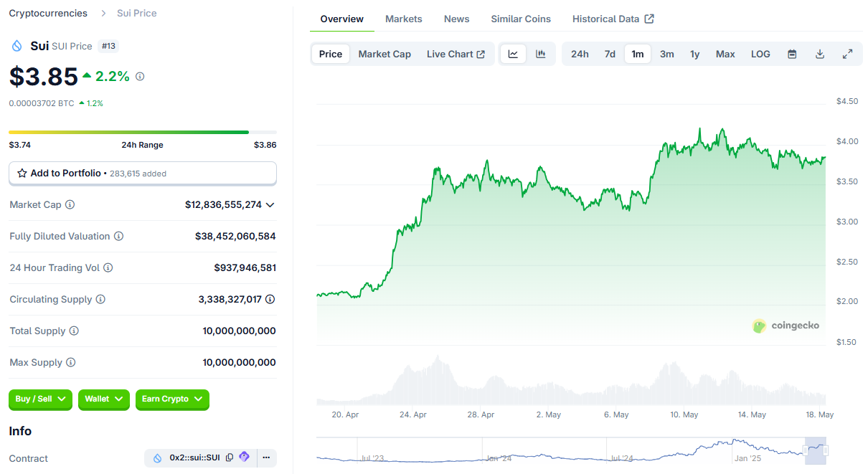868x474 pixels.
Task: Open more contract options ellipsis
Action: click(x=266, y=458)
